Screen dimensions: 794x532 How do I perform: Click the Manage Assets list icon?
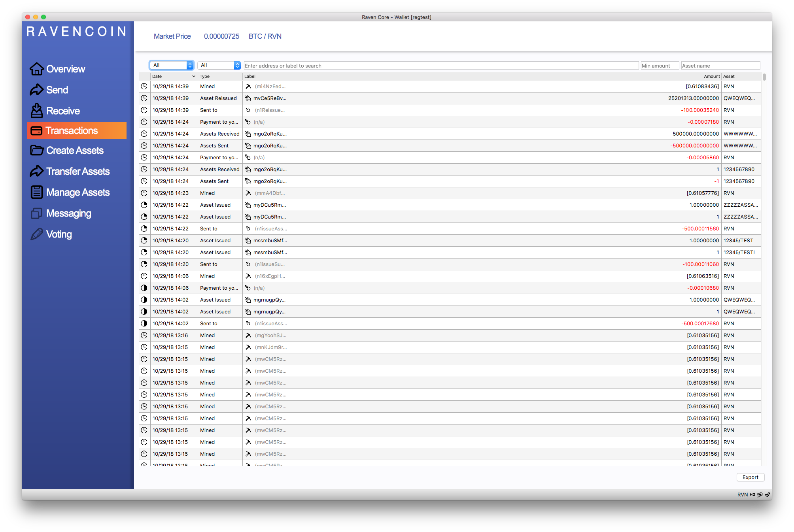coord(36,192)
